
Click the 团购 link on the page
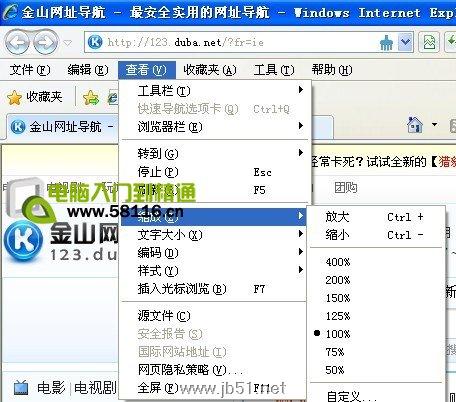(x=345, y=188)
